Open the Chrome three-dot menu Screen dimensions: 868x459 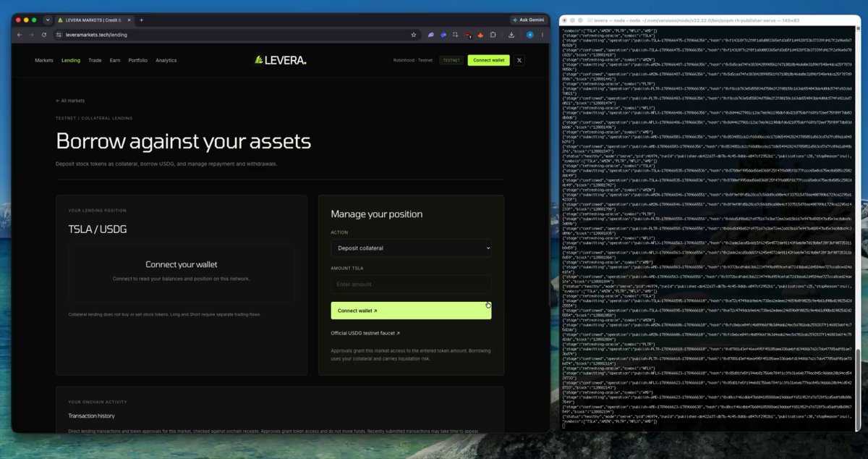tap(542, 34)
